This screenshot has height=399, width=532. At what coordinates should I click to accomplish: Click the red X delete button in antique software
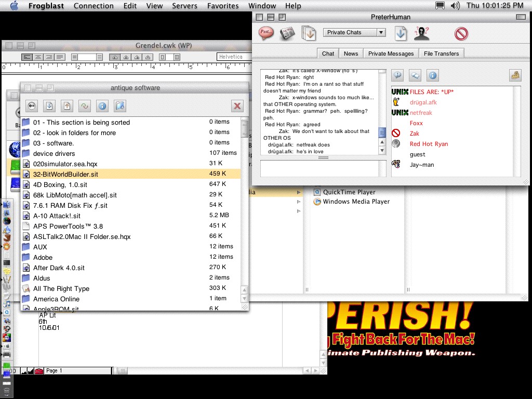pos(237,106)
